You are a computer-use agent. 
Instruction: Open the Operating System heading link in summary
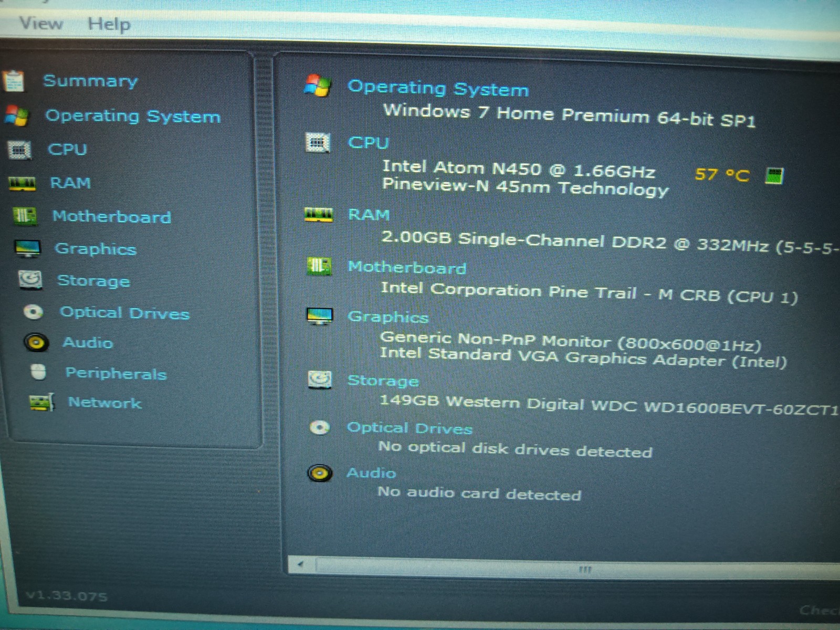(x=438, y=88)
